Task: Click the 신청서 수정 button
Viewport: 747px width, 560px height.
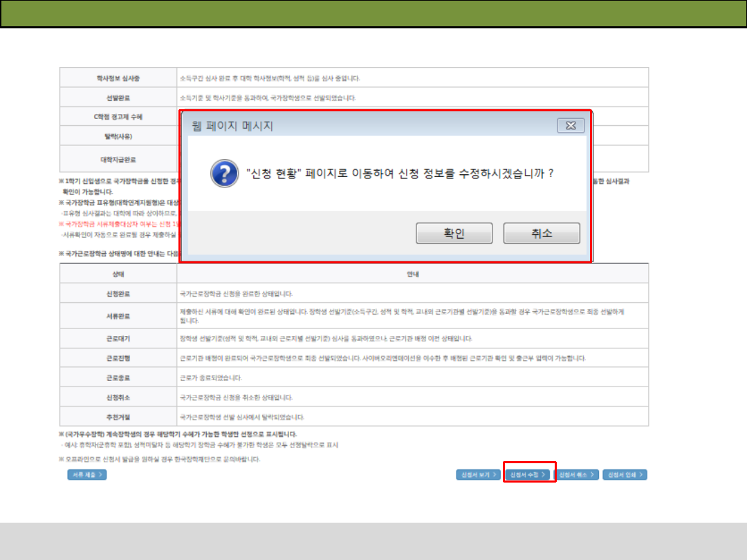Action: pos(529,475)
